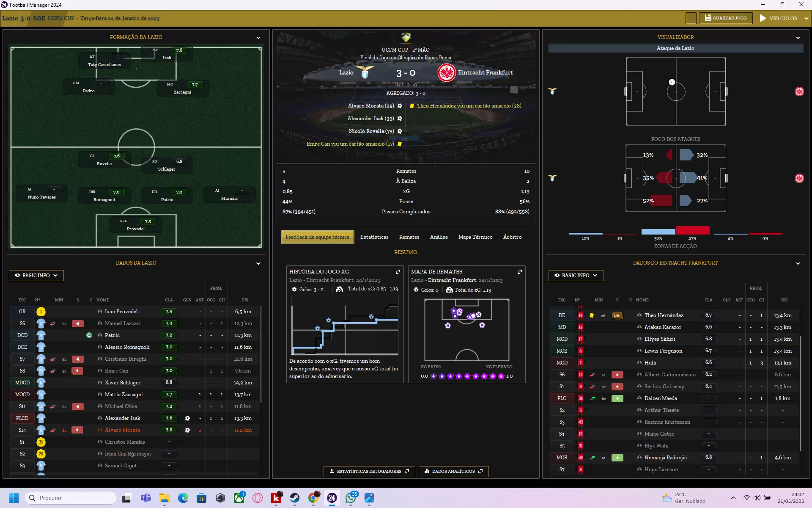Image resolution: width=812 pixels, height=508 pixels.
Task: Click the Eintracht Frankfurt crest in scoreline
Action: point(446,73)
